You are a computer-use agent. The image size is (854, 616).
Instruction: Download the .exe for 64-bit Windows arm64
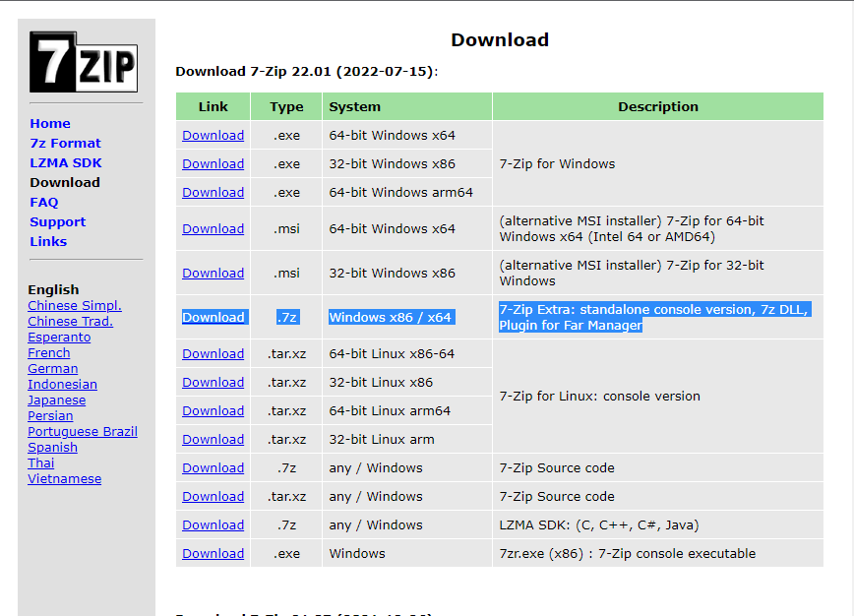point(213,192)
